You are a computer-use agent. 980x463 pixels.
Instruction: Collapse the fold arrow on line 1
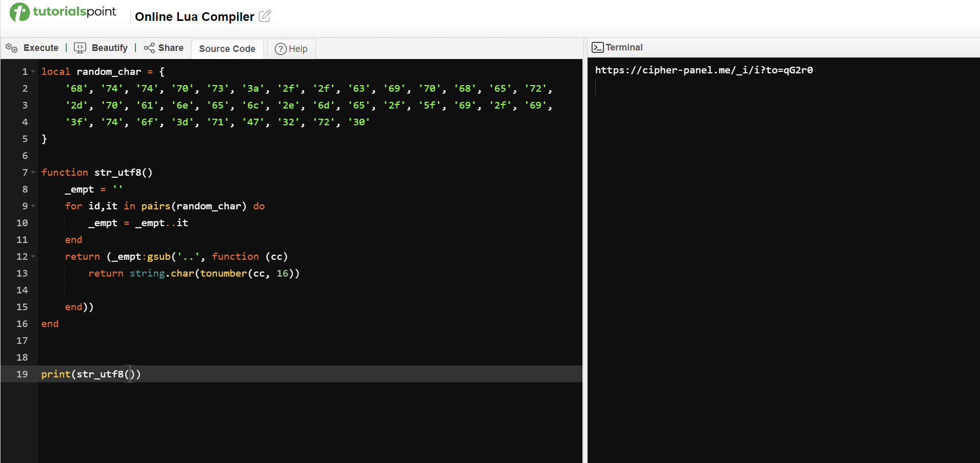coord(33,72)
